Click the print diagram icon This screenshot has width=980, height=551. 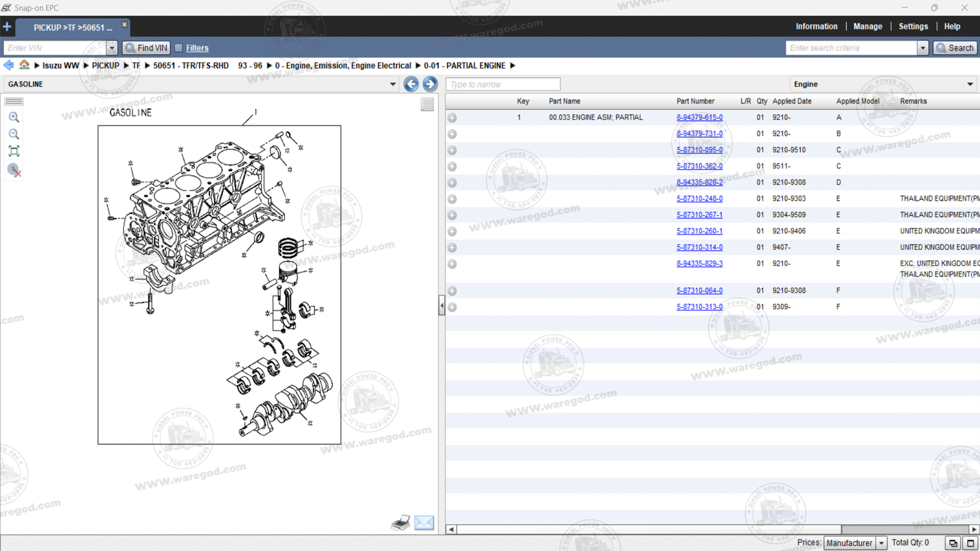401,522
